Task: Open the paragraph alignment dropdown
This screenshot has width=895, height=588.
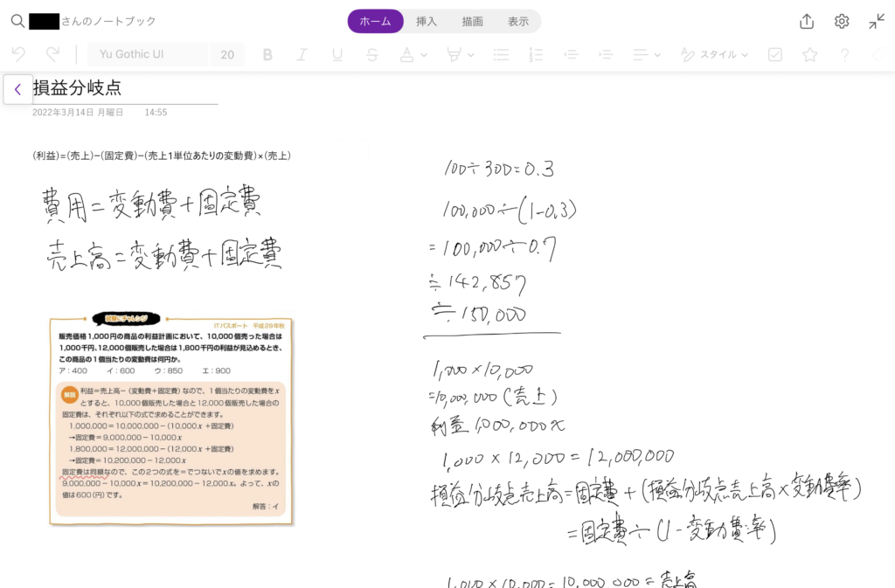Action: [x=645, y=54]
